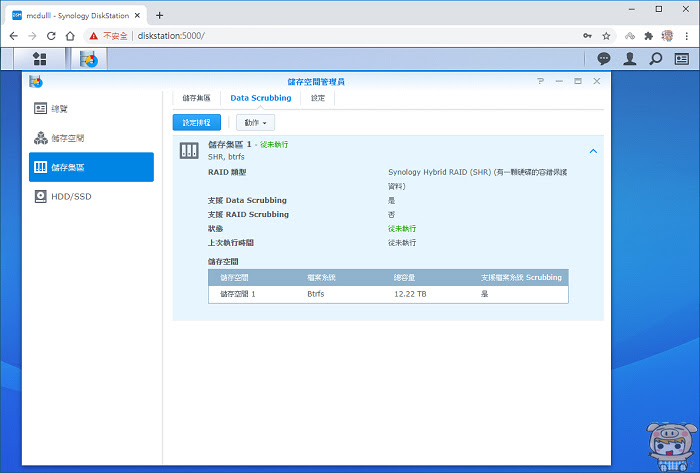Viewport: 700px width, 473px height.
Task: Click 儲存空間 column header in table
Action: coord(234,278)
